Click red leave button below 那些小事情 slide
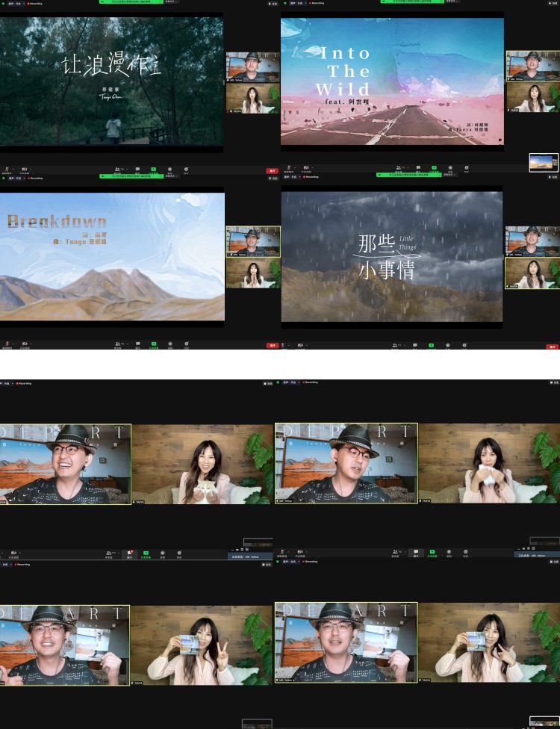Image resolution: width=560 pixels, height=729 pixels. pyautogui.click(x=552, y=347)
